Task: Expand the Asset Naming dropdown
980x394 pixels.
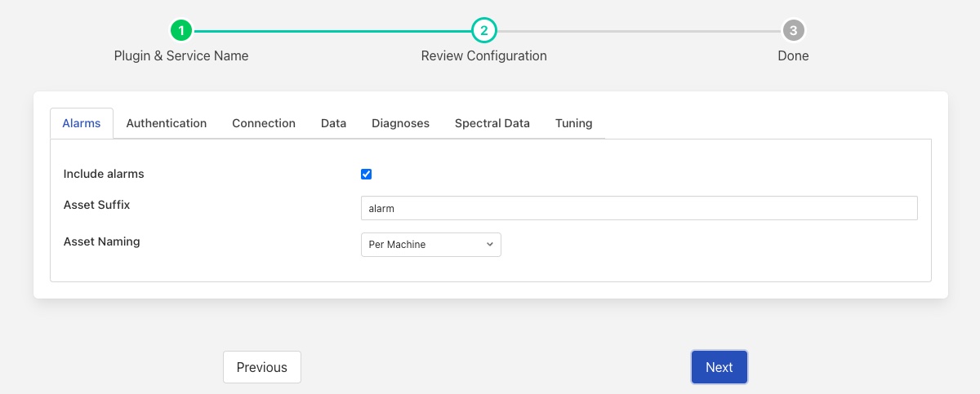Action: tap(430, 245)
